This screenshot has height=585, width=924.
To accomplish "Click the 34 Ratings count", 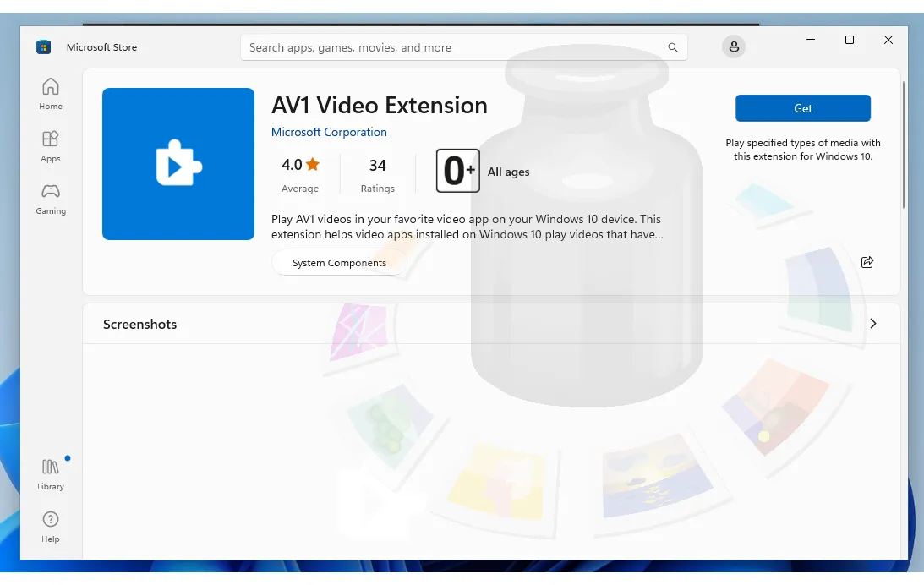I will point(378,175).
